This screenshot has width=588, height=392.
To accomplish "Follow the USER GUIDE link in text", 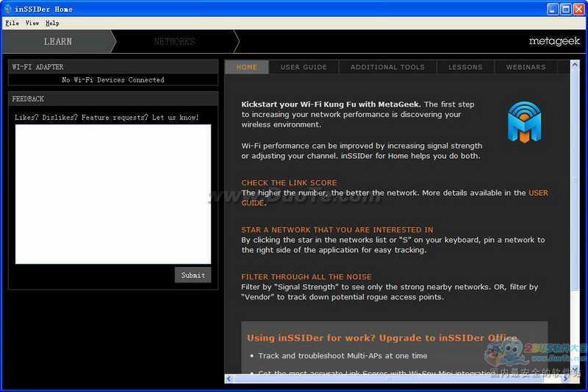I will pyautogui.click(x=538, y=193).
